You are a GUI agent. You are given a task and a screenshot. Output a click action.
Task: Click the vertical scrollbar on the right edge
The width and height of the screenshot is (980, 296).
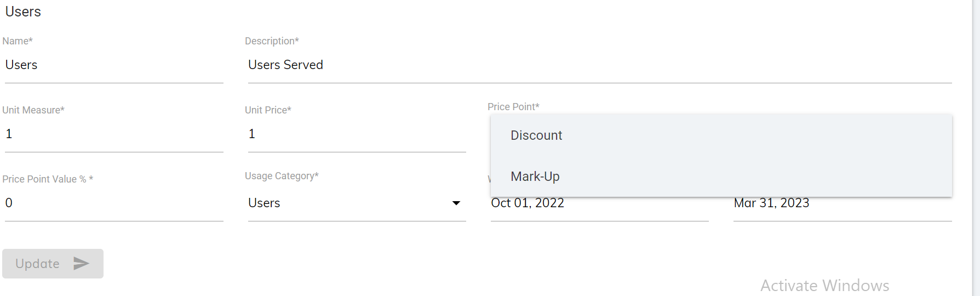click(976, 148)
